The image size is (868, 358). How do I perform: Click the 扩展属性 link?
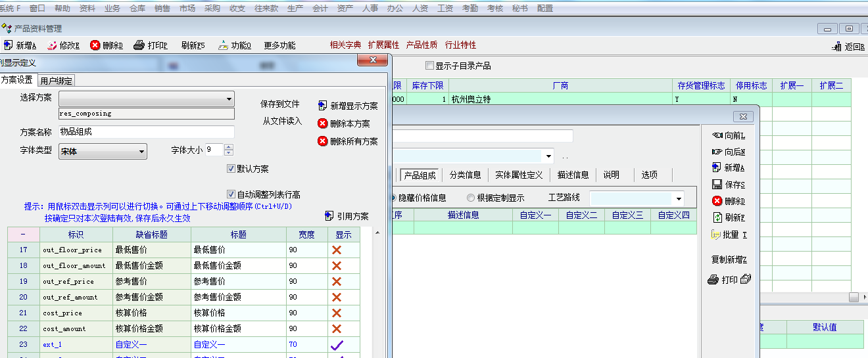(383, 45)
